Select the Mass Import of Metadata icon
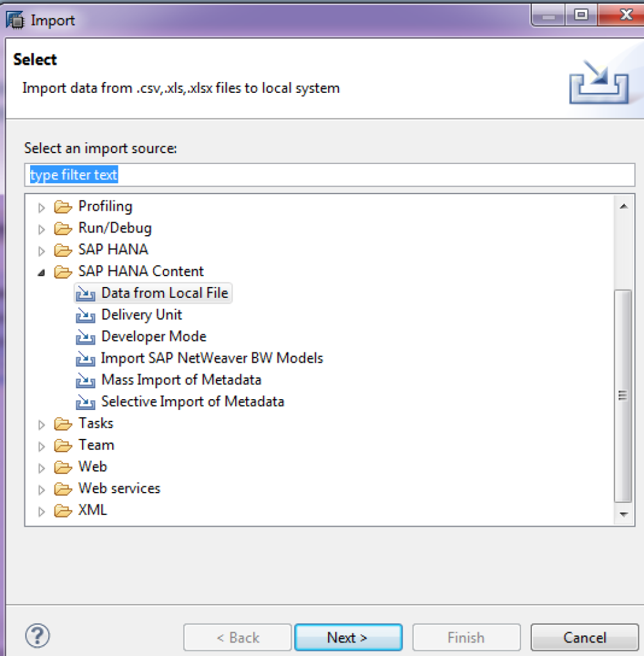644x656 pixels. [x=85, y=381]
